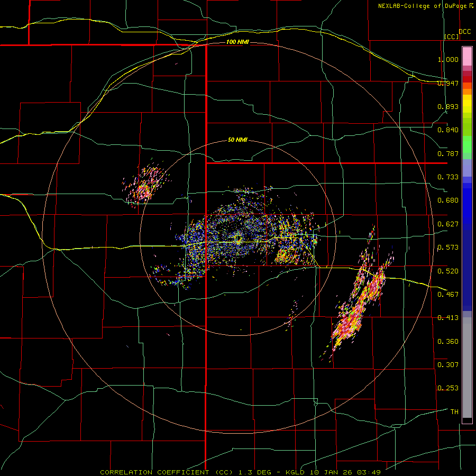This screenshot has height=476, width=476.
Task: Click the 0.947 scale value
Action: coord(448,83)
